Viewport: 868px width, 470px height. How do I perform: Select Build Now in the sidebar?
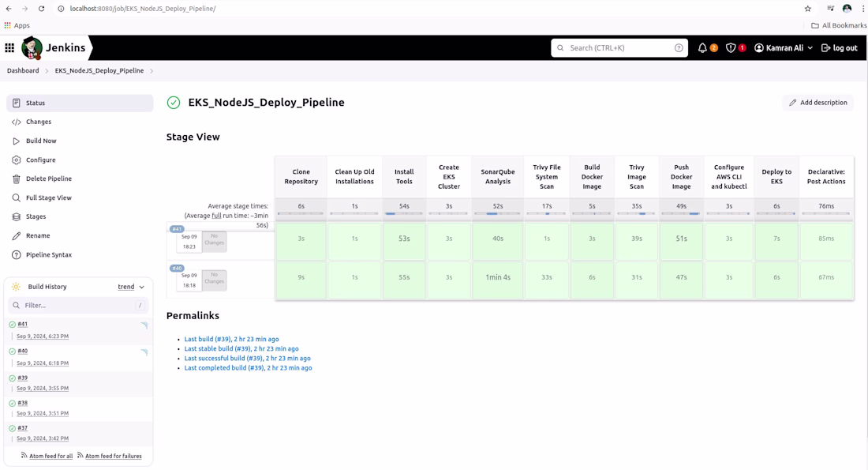pyautogui.click(x=80, y=141)
